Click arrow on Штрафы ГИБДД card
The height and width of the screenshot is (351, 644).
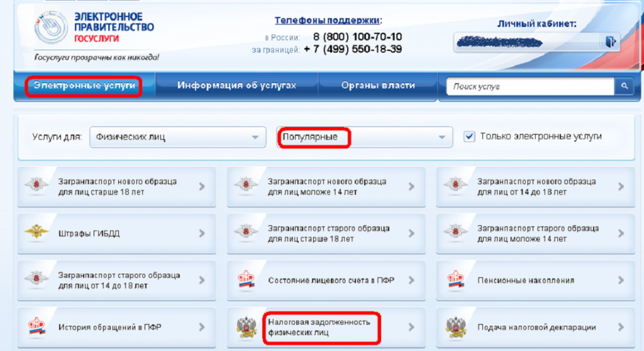[202, 233]
